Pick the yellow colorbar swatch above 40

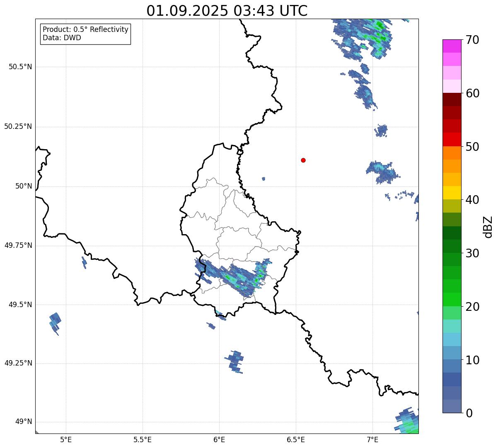coord(452,193)
